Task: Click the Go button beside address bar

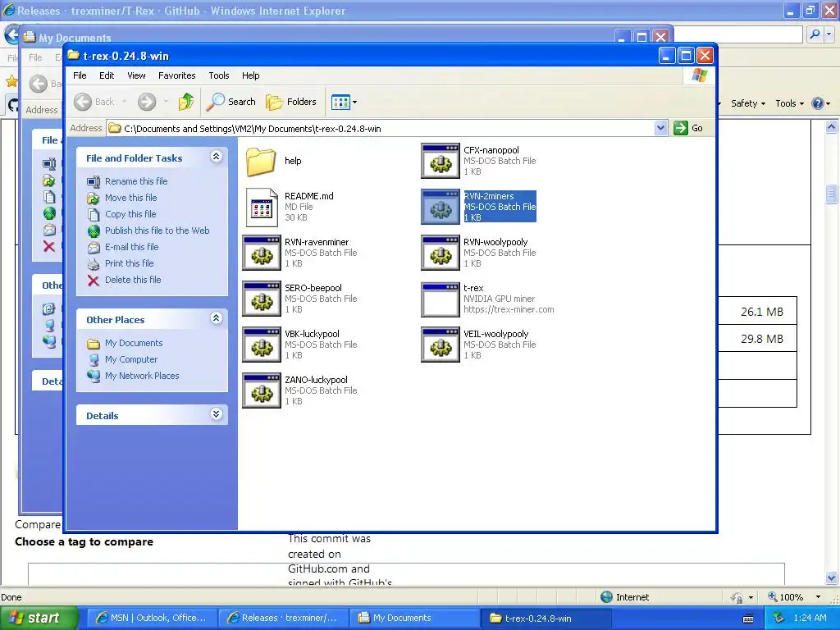Action: [x=688, y=128]
